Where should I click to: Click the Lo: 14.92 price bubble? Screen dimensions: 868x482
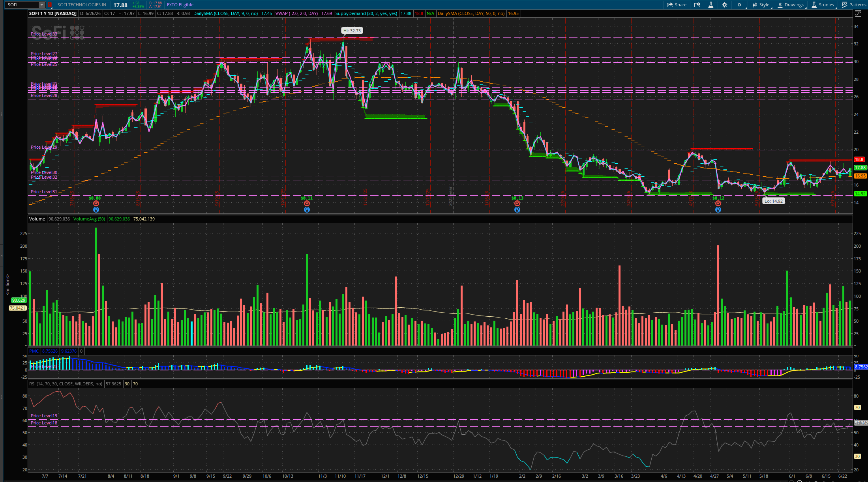pos(773,201)
